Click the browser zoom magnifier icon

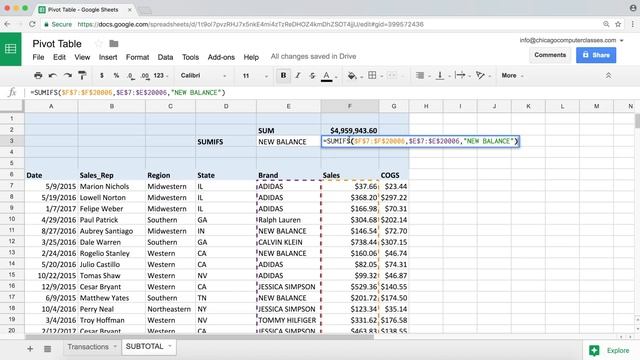pos(606,24)
